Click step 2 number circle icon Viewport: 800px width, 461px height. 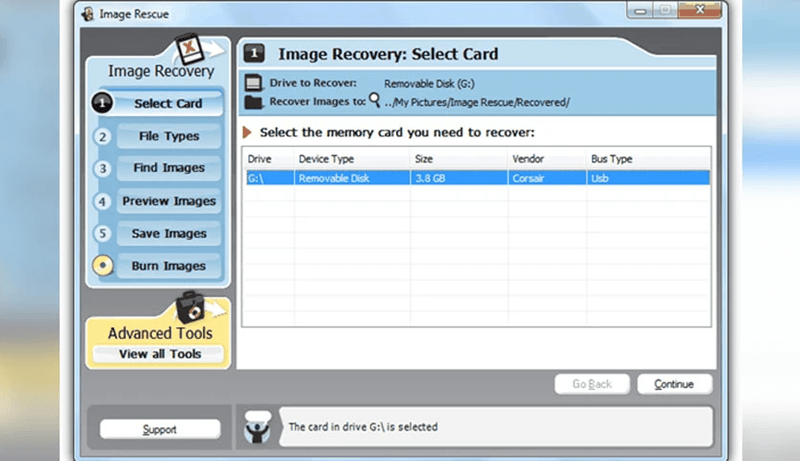pos(103,137)
